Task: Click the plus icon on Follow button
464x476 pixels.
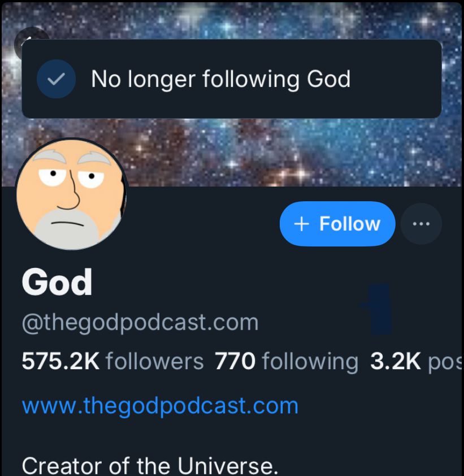Action: [301, 224]
